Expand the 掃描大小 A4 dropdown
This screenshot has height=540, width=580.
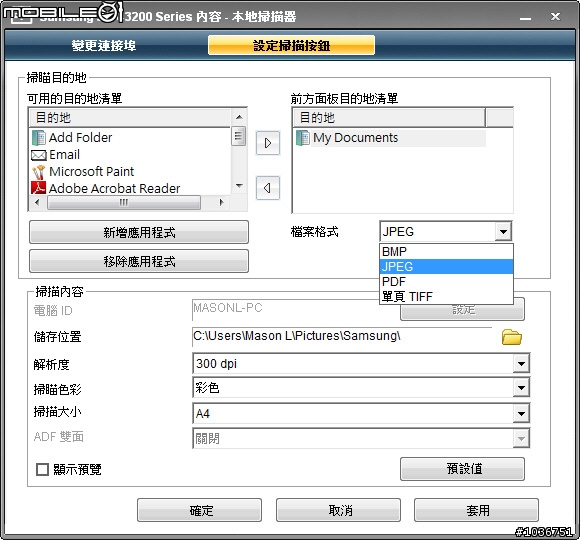click(x=521, y=413)
